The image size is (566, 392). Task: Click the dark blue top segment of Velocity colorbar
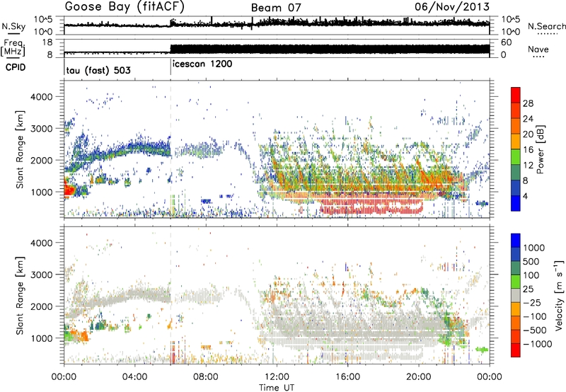[516, 241]
